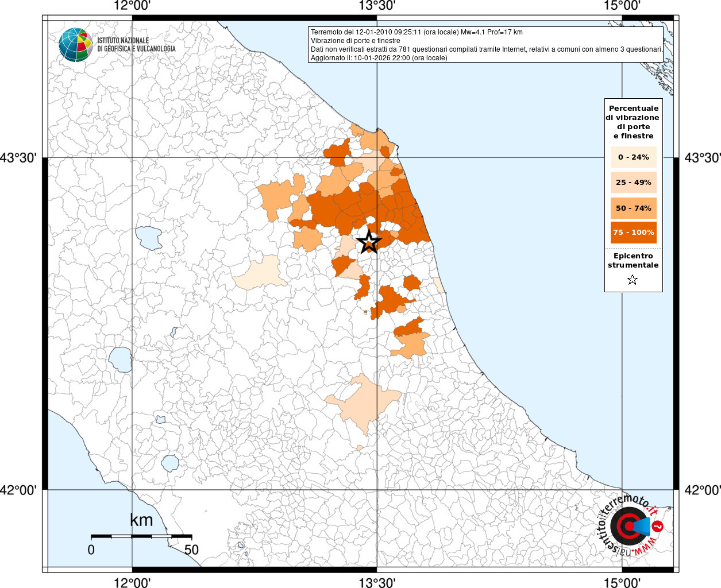Click the left 42°00' latitude label
The image size is (721, 588).
[18, 490]
